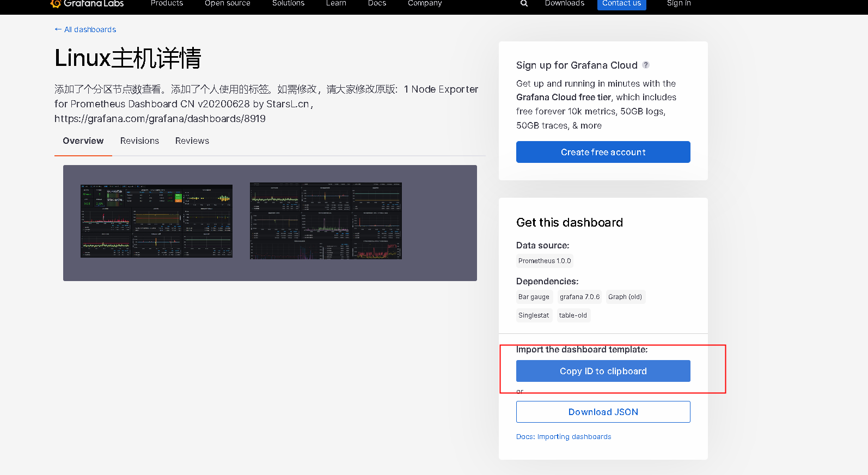This screenshot has height=475, width=868.
Task: Open the Learn menu
Action: click(x=336, y=3)
